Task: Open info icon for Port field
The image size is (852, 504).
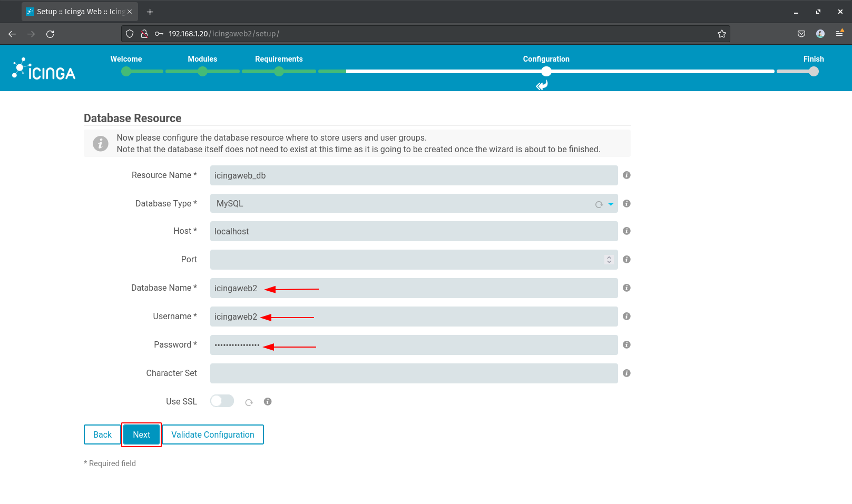Action: pyautogui.click(x=626, y=259)
